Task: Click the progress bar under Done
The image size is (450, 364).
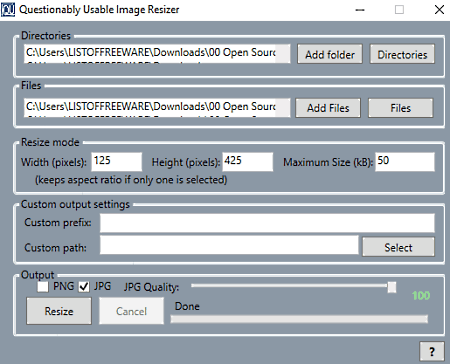Action: [299, 319]
